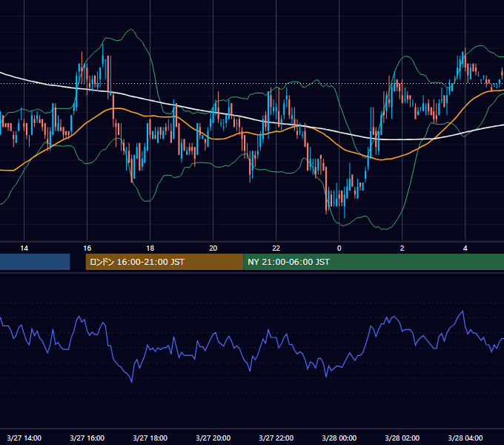Click the 14 hour label on the chart axis

pyautogui.click(x=24, y=248)
